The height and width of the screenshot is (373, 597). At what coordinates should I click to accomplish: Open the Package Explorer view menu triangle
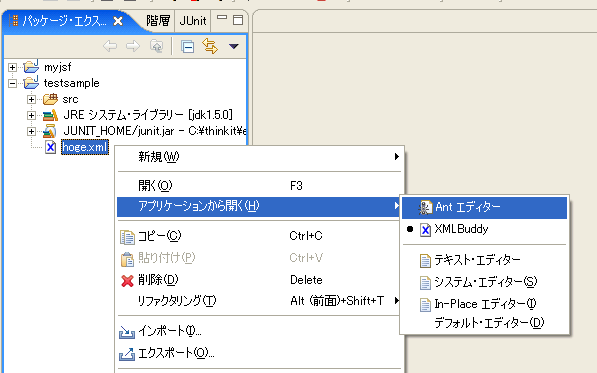point(233,46)
